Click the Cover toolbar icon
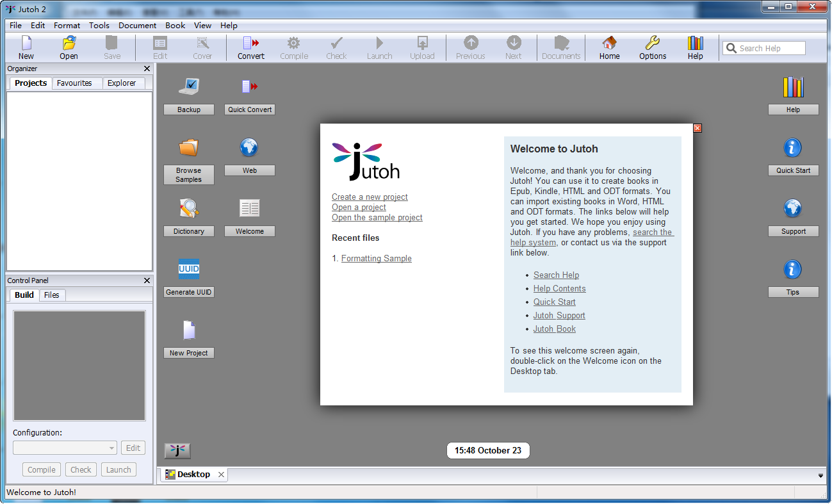The width and height of the screenshot is (832, 504). pyautogui.click(x=202, y=44)
